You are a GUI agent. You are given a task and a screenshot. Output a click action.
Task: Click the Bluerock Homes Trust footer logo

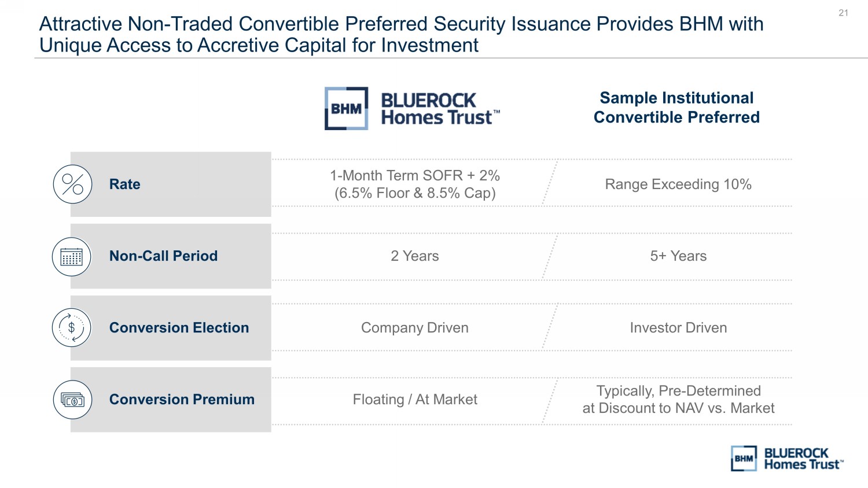[787, 459]
